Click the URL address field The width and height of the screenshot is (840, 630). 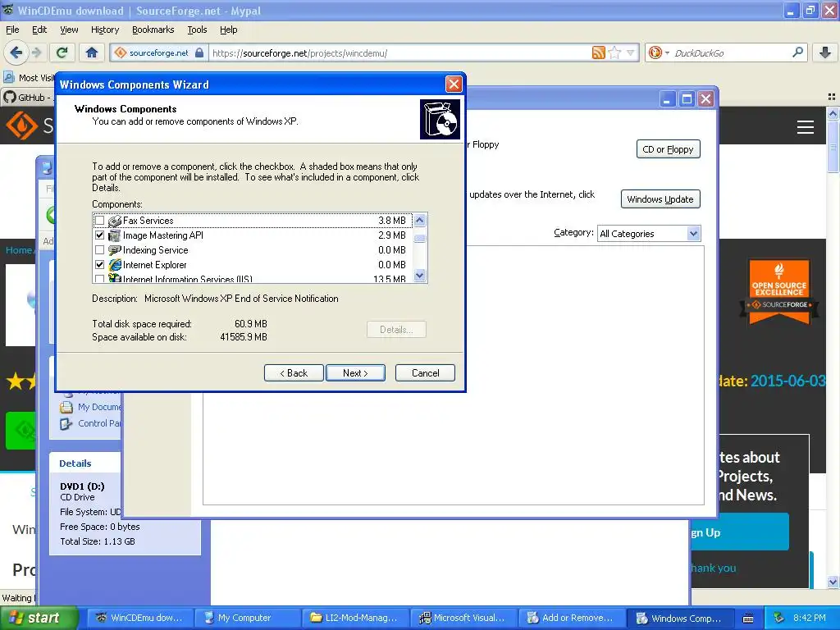point(399,52)
